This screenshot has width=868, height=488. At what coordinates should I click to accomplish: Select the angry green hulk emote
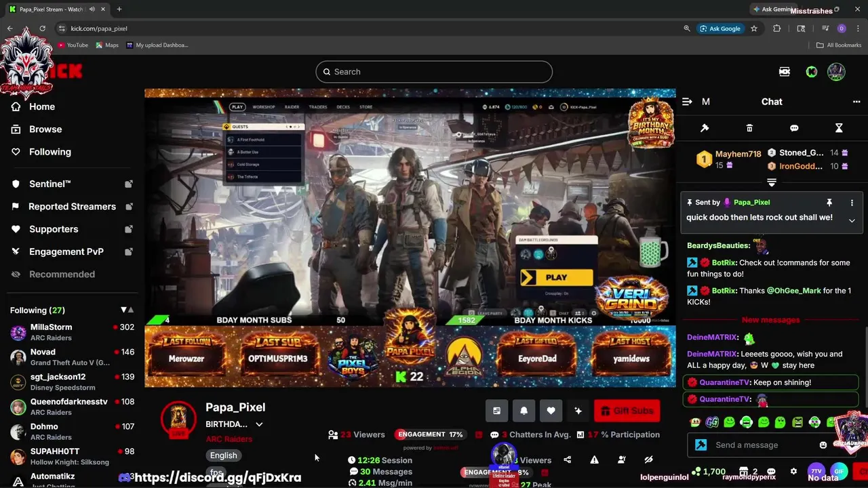(x=797, y=422)
